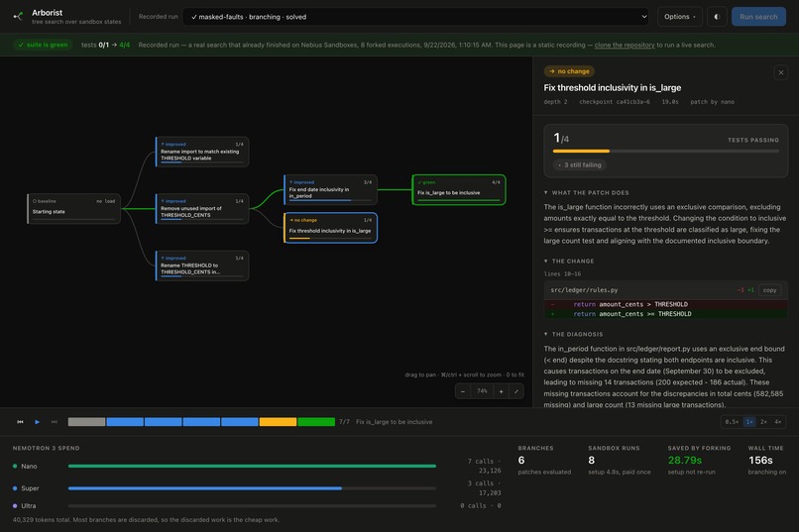
Task: Jump to the orange timeline segment
Action: [x=278, y=421]
